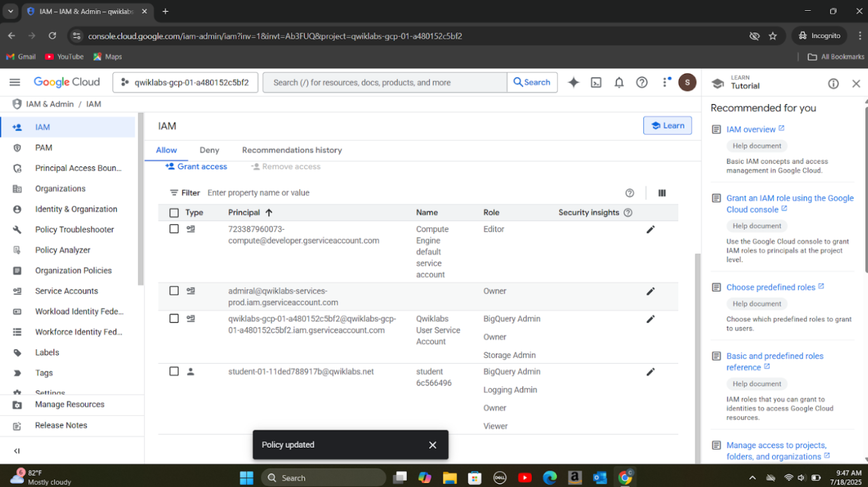
Task: Sort by Principal column arrow
Action: (269, 213)
